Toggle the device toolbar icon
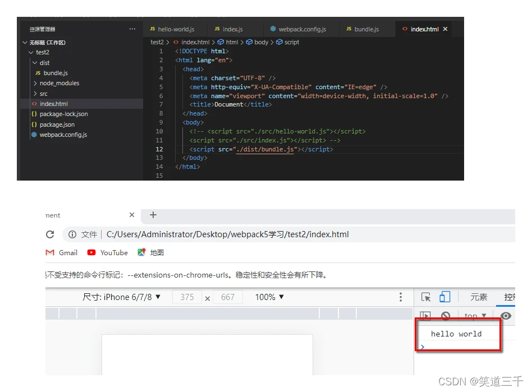The image size is (532, 392). [445, 297]
